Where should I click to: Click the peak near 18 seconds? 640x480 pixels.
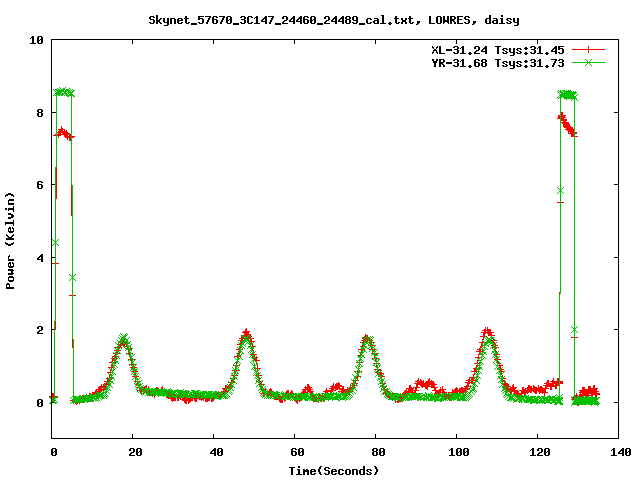click(123, 340)
